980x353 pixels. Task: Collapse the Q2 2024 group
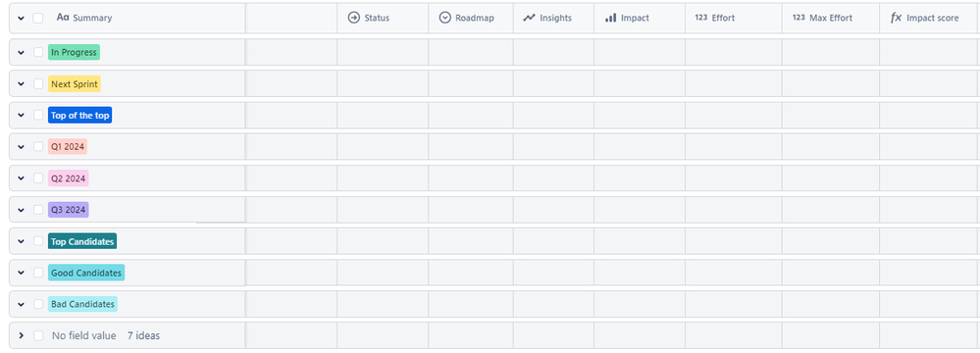[x=22, y=178]
